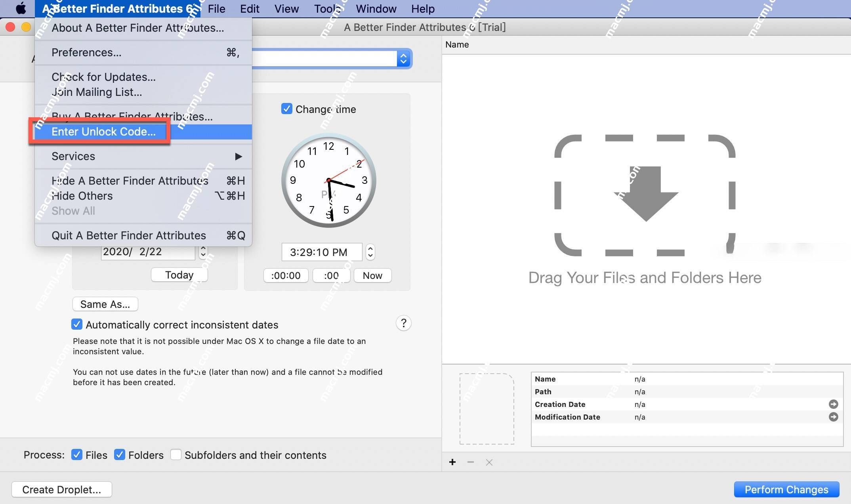Choose Buy A Better Finder Attributes

coord(143,116)
